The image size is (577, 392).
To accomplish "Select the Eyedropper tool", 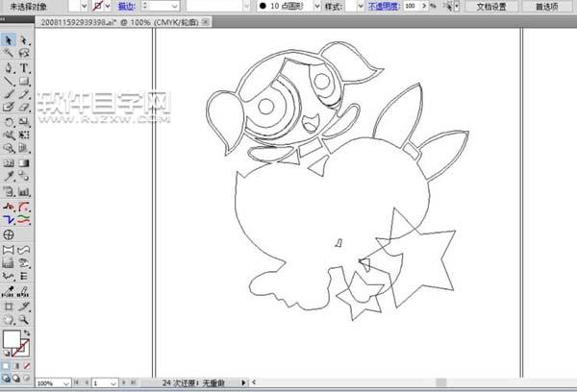I will point(9,177).
